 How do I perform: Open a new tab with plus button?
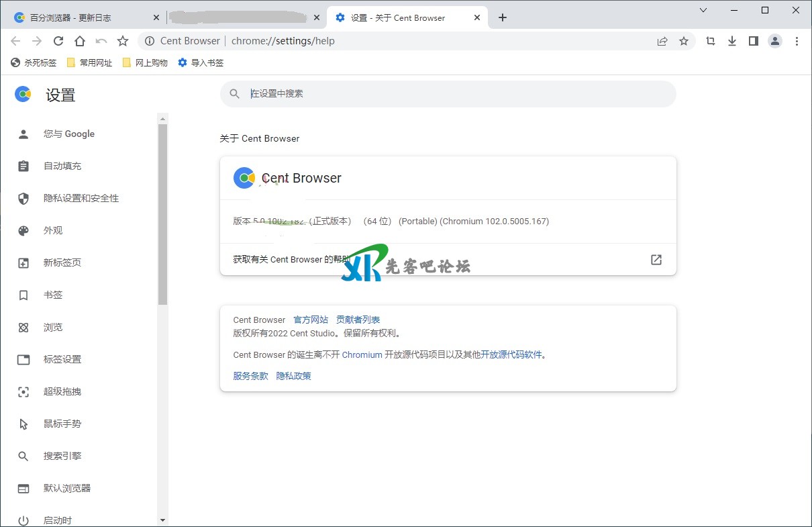pos(503,17)
